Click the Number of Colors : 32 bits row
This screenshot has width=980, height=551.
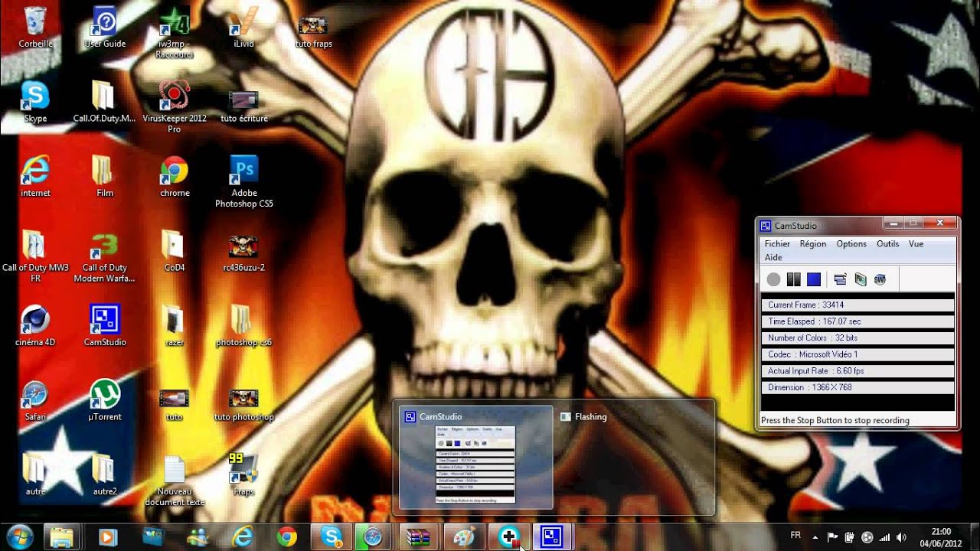[x=857, y=337]
